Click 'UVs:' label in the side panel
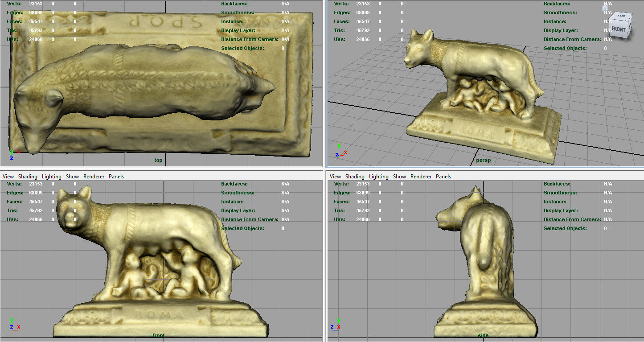Viewport: 644px width, 342px height. [340, 219]
